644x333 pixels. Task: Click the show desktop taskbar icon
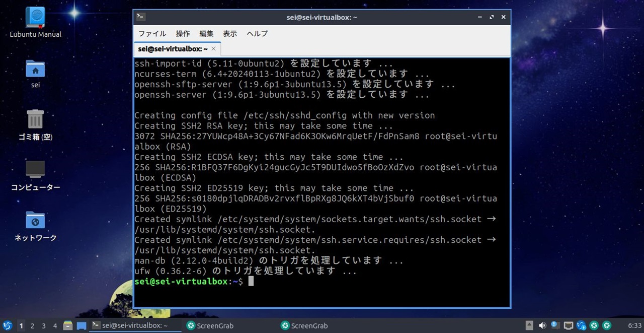[x=82, y=326]
